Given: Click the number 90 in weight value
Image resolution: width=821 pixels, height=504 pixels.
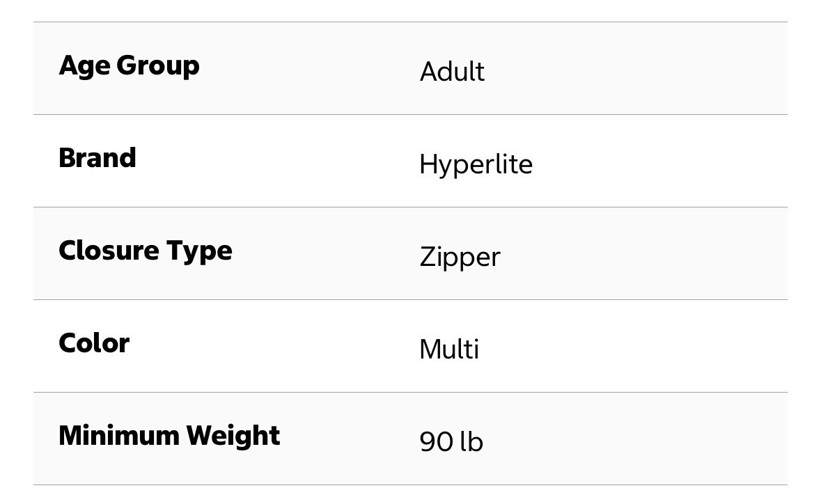Looking at the screenshot, I should (436, 442).
